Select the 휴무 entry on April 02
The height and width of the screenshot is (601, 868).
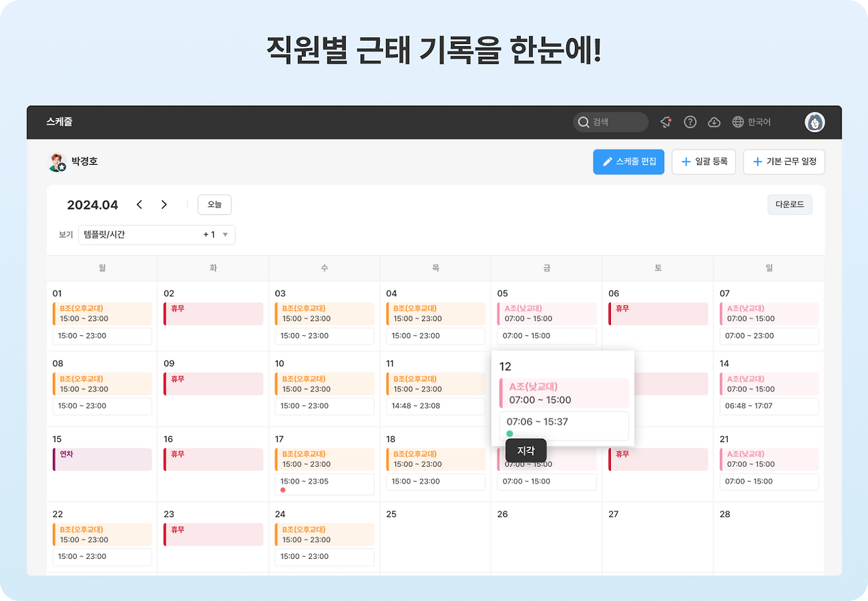213,313
